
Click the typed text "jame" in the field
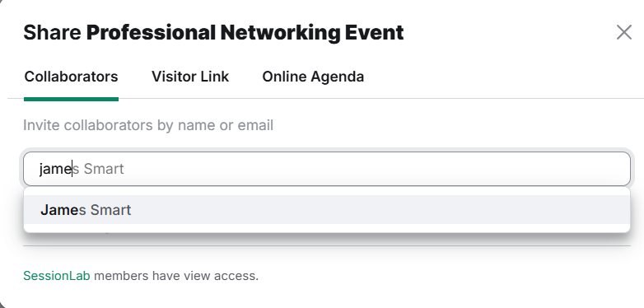(55, 169)
